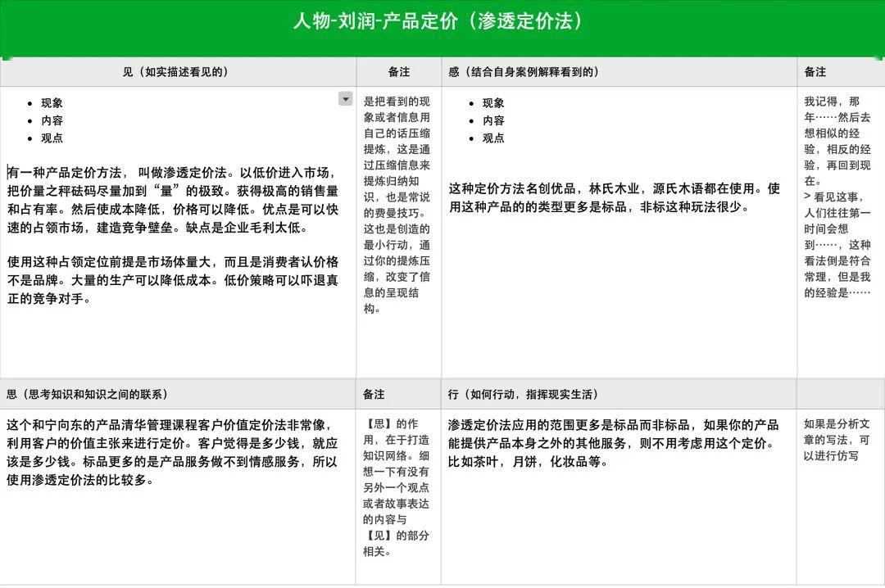
Task: Click the 备注 header right of the 感 header
Action: (815, 72)
